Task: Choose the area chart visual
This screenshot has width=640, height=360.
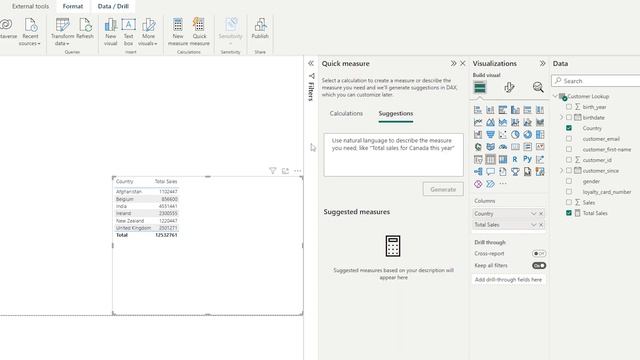Action: click(x=490, y=122)
